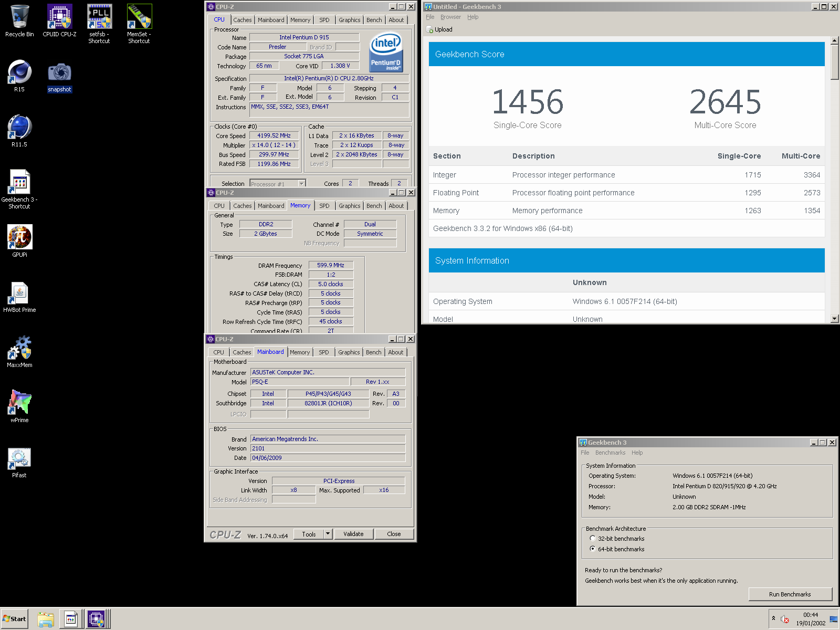Open the Start menu
This screenshot has height=630, width=840.
[14, 619]
